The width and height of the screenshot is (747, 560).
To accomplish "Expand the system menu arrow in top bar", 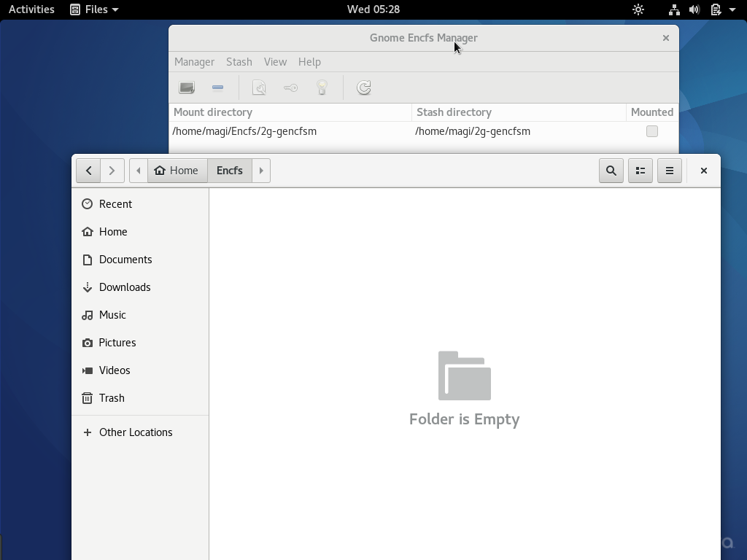I will (x=732, y=9).
